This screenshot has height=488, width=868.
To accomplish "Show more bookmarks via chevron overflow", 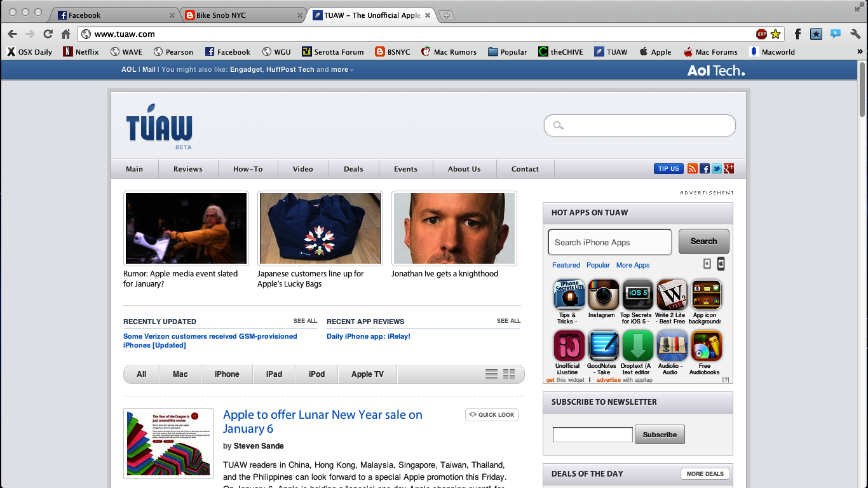I will tap(860, 52).
